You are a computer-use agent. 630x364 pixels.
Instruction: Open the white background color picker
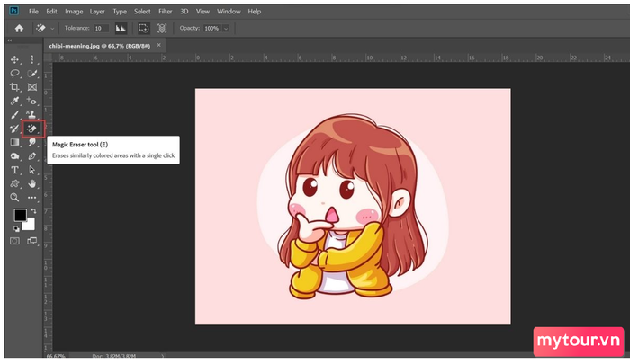30,226
